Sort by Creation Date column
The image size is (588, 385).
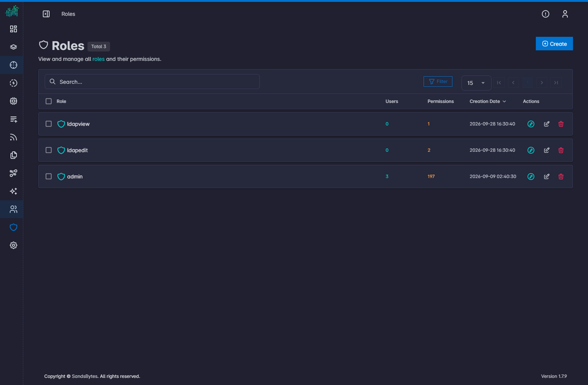[488, 101]
